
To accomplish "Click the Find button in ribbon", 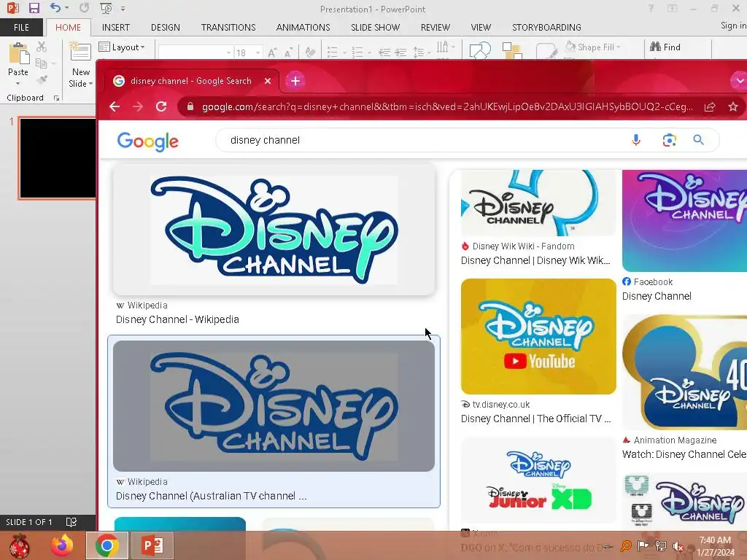I will pos(665,47).
